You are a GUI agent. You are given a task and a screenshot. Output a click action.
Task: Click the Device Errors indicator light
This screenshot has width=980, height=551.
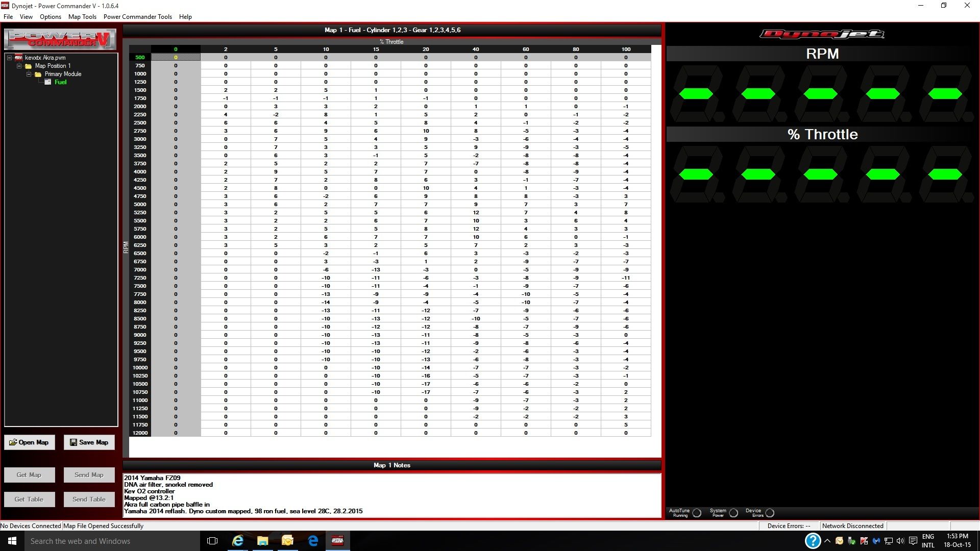(770, 513)
